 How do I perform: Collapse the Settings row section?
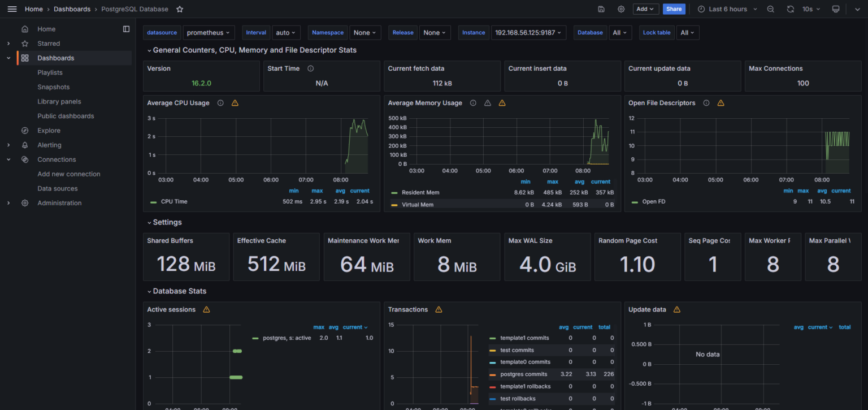point(149,223)
